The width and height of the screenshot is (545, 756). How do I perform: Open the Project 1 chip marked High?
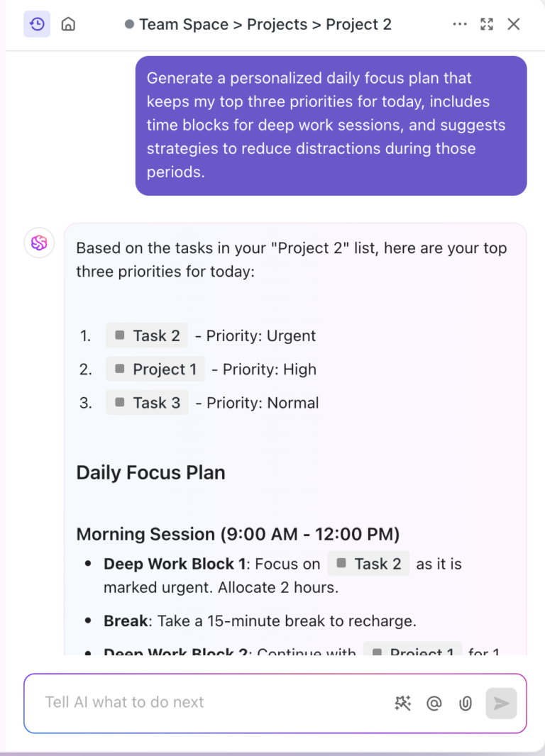(x=155, y=369)
